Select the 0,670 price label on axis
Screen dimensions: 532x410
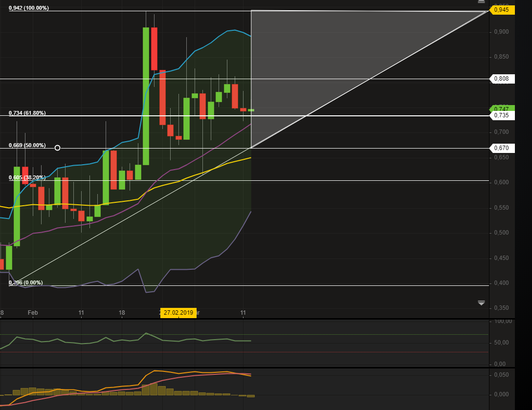tap(502, 148)
